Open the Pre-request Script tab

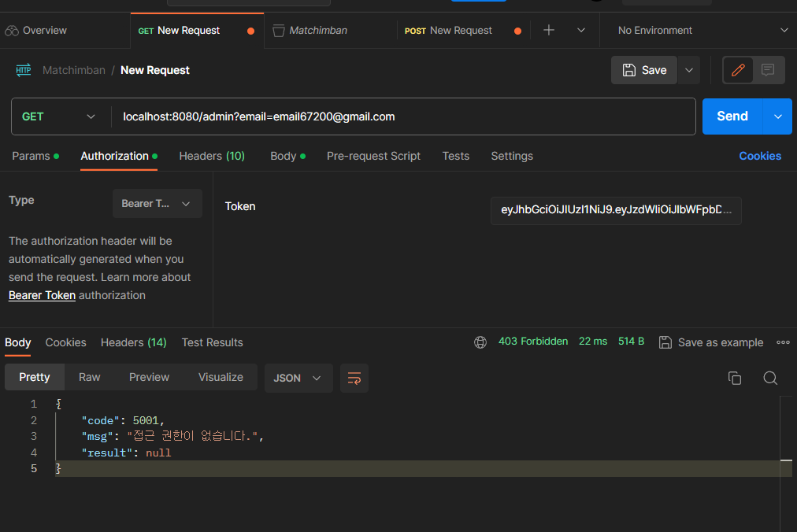[373, 156]
